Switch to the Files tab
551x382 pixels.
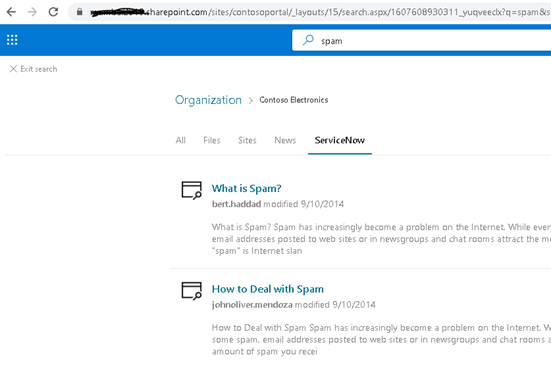212,140
